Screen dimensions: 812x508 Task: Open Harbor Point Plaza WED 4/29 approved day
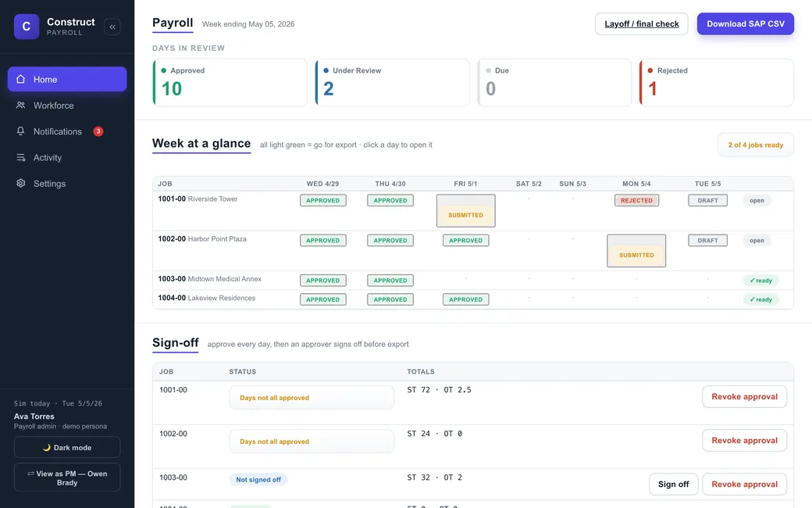[x=323, y=241]
